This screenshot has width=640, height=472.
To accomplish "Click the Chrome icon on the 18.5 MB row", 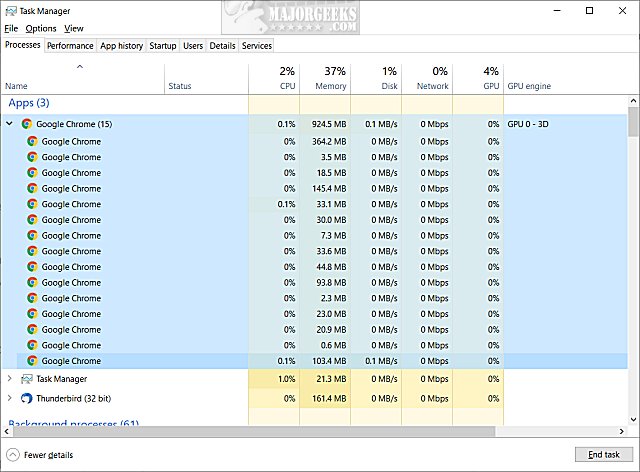I will [x=32, y=173].
